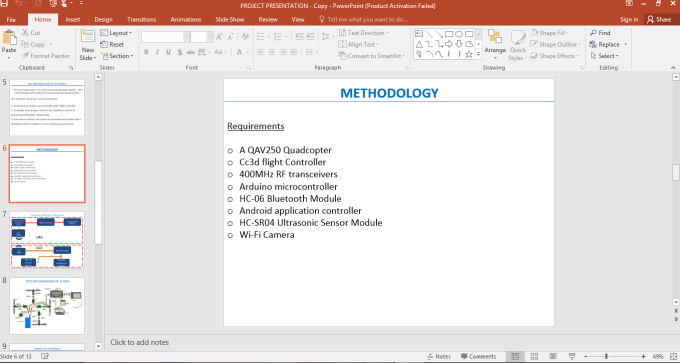Open Quick Styles gallery
The image size is (680, 363).
517,45
